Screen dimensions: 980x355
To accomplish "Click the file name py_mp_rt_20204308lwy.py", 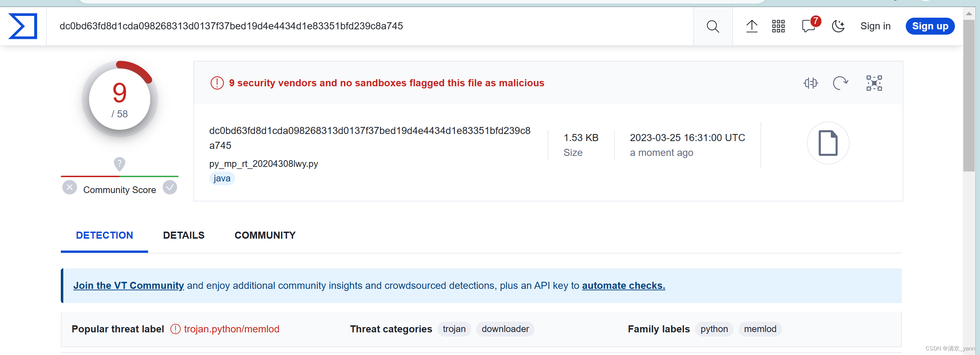I will tap(263, 164).
